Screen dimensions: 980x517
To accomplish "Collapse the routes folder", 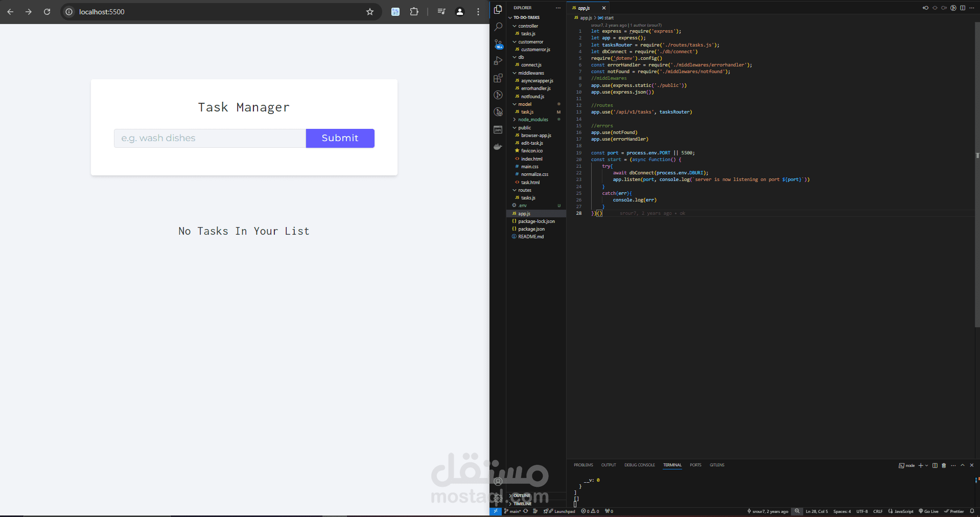I will point(524,190).
